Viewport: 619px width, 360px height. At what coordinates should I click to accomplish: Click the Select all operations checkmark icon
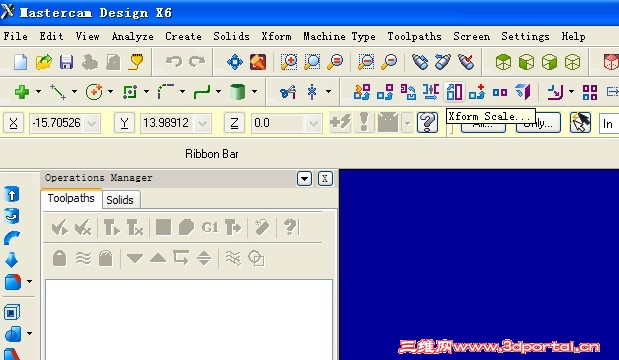click(60, 227)
